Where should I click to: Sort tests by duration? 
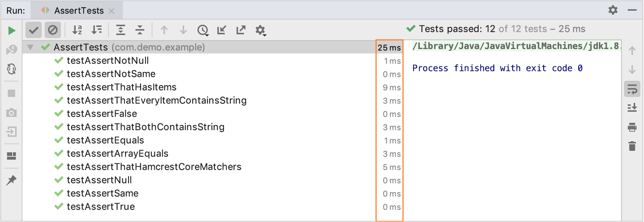[97, 30]
